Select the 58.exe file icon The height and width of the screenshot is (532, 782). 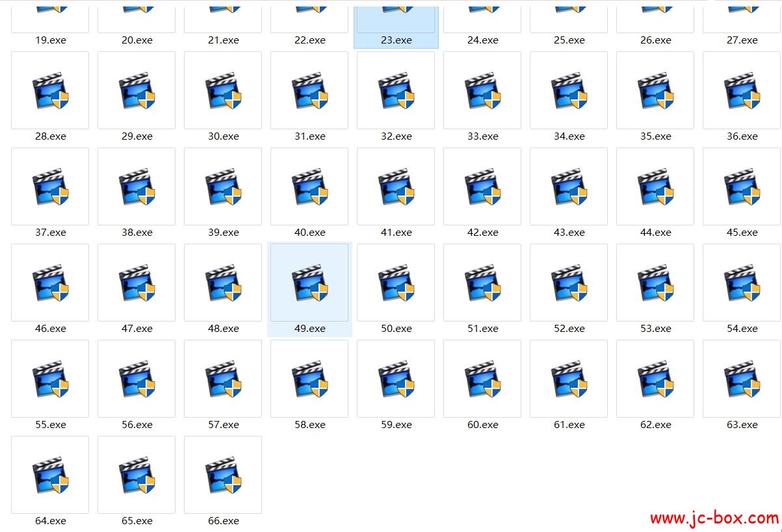[x=310, y=379]
